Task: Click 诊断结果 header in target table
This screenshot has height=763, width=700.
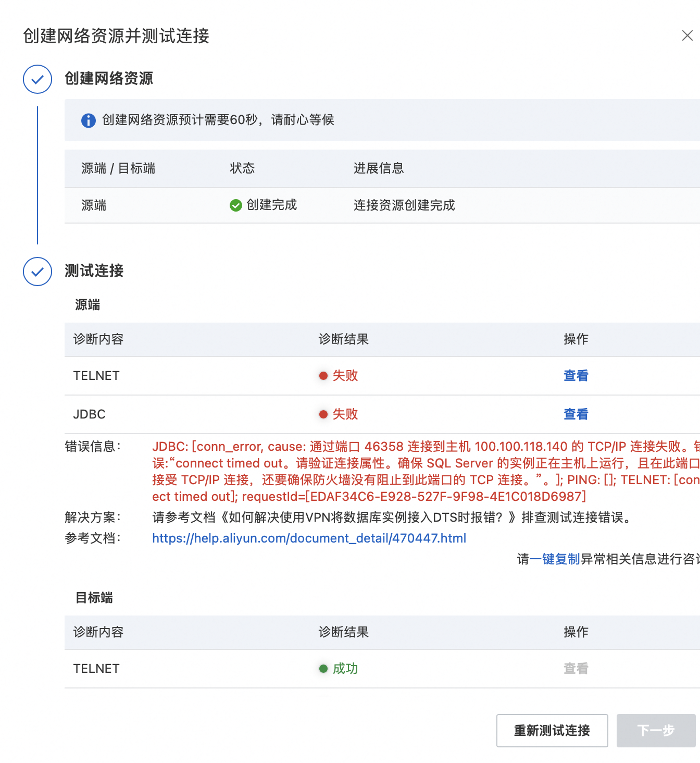Action: pyautogui.click(x=344, y=632)
